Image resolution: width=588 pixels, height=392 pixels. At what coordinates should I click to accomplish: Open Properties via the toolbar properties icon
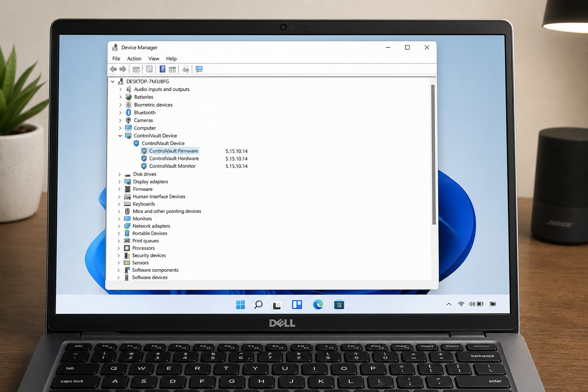coord(149,69)
